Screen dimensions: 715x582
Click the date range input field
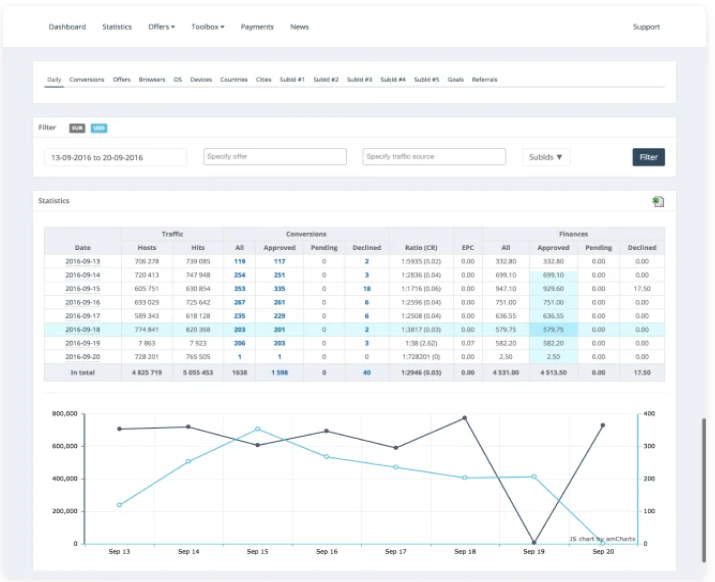pos(115,157)
